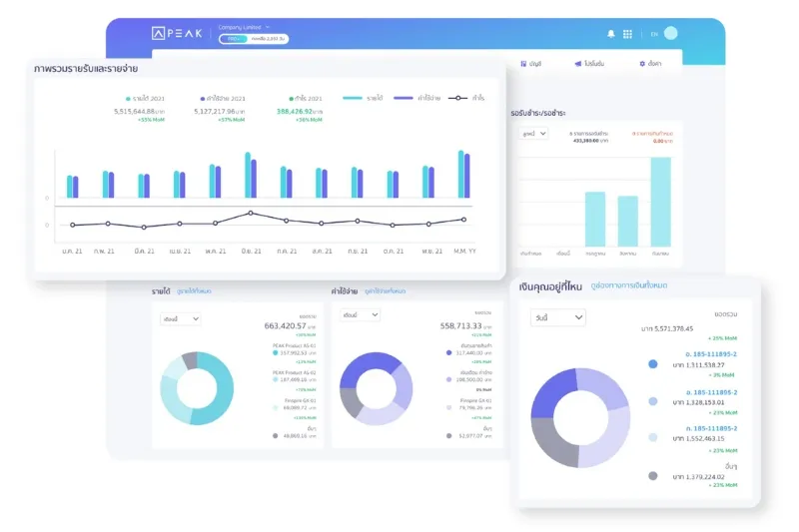Open the period dropdown in รายได้ panel
This screenshot has width=799, height=532.
[x=181, y=317]
